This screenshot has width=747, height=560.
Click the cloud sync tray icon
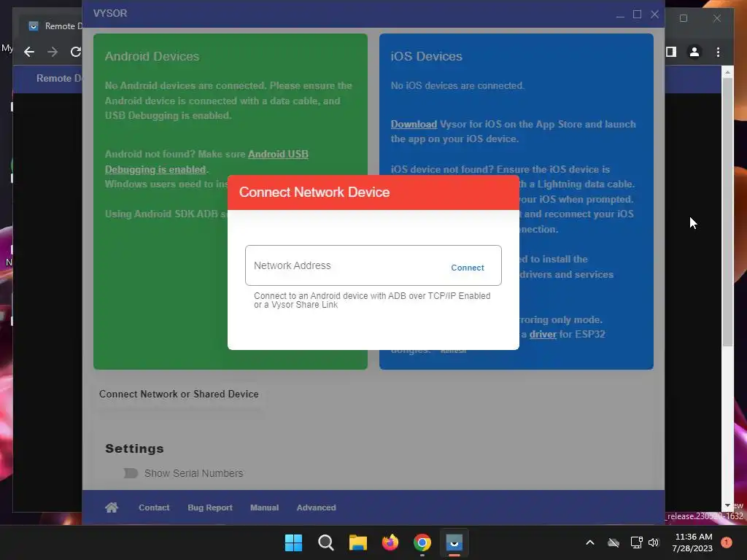(x=614, y=542)
